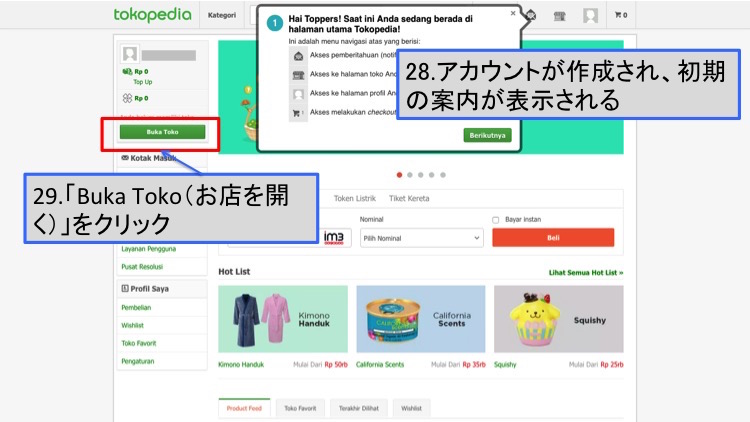
Task: Click the Kimono Handuk text link
Action: point(241,365)
